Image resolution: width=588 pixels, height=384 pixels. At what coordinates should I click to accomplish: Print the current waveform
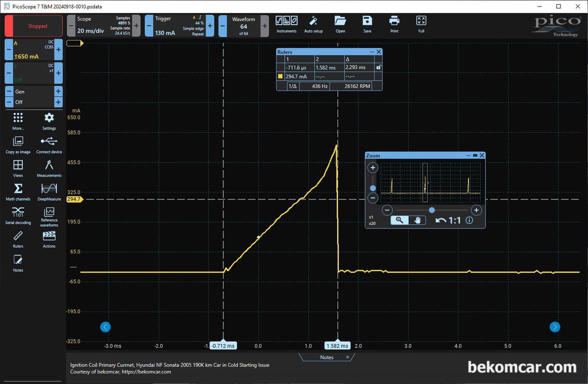(394, 24)
